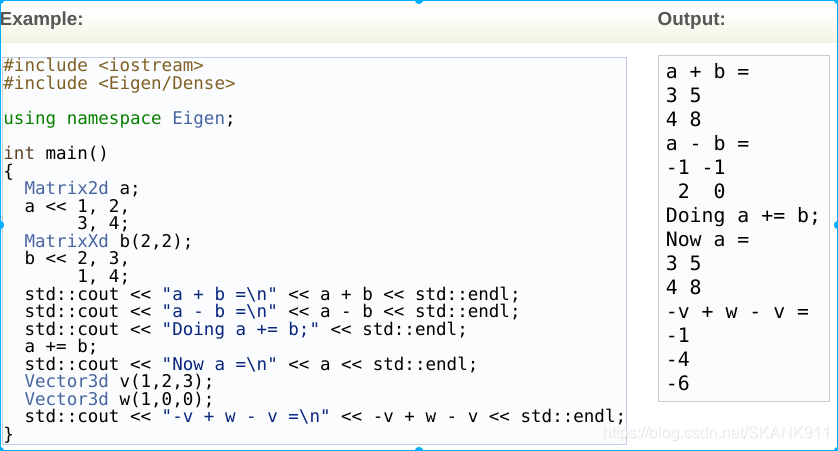Click the "b << 2, 3," code line
This screenshot has width=838, height=451.
coord(76,259)
